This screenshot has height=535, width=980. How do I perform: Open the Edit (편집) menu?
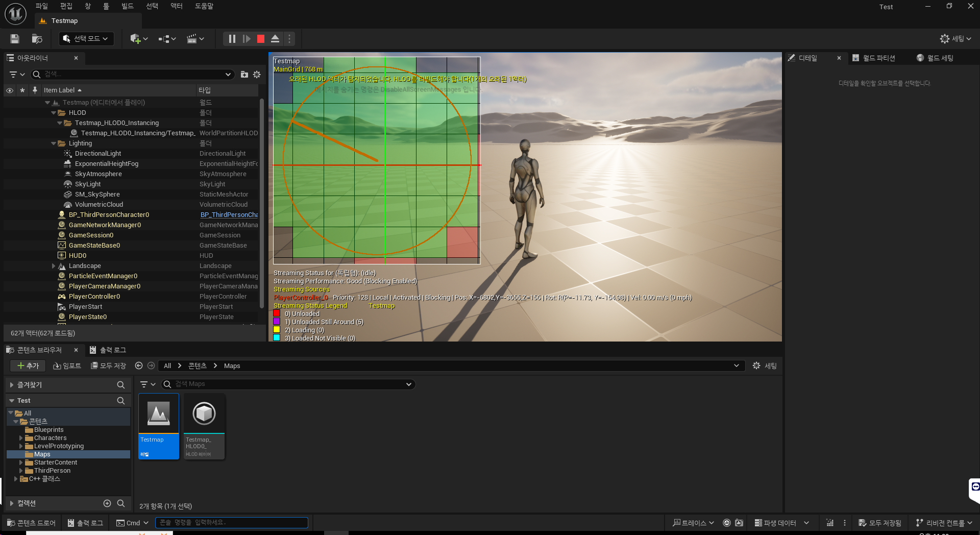(66, 6)
